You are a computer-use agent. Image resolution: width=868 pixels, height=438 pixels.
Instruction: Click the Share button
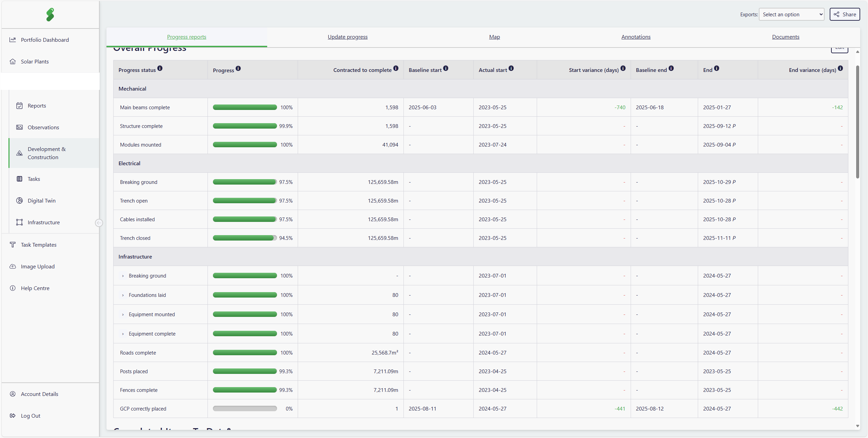click(845, 14)
